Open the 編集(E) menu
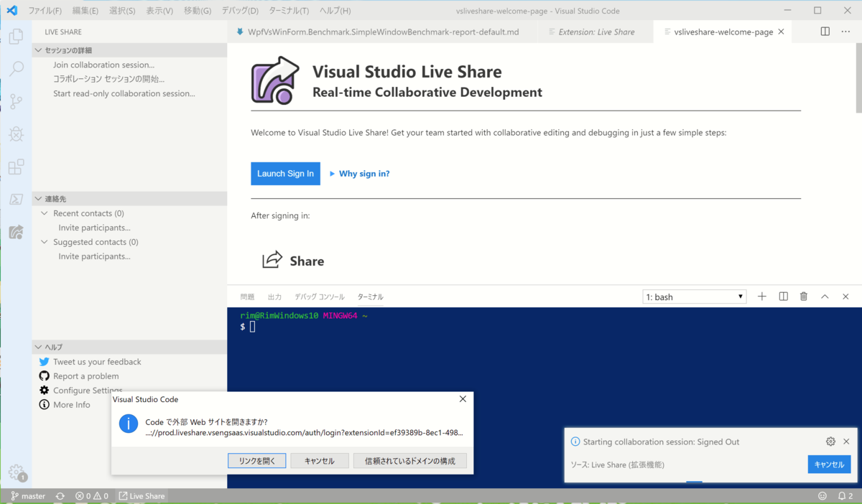 [85, 11]
